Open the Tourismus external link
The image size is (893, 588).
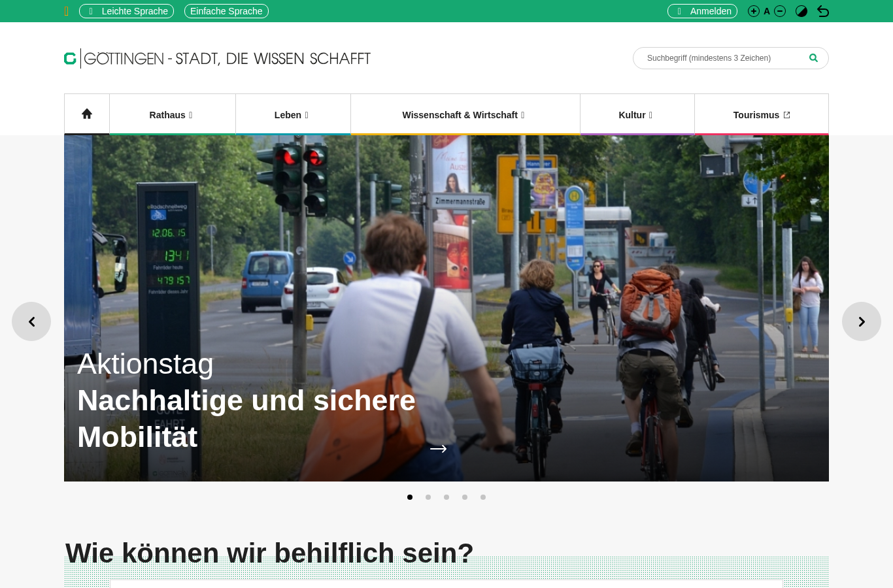click(762, 114)
